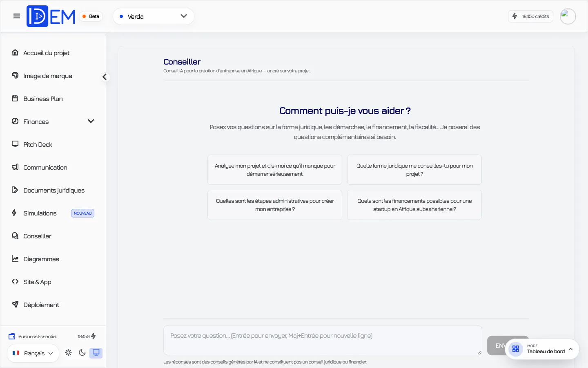
Task: Click the bolt icon beside Simulations
Action: pos(14,213)
